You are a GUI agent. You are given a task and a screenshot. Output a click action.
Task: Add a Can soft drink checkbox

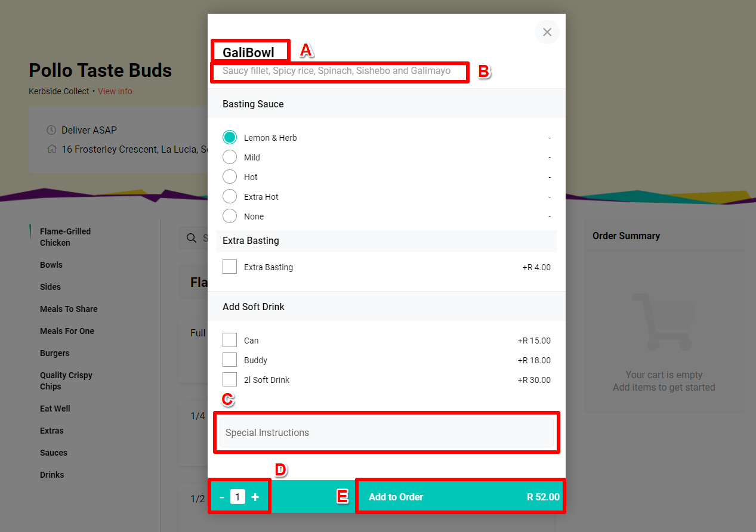click(230, 340)
